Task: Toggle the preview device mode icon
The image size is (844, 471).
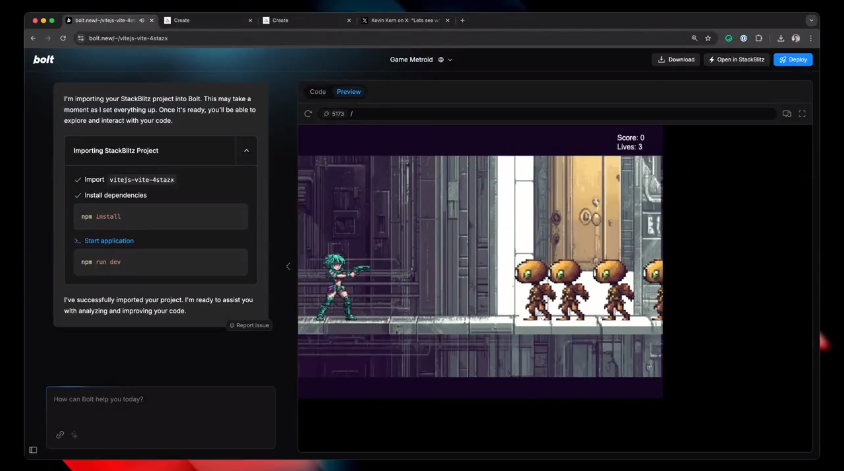Action: [787, 114]
